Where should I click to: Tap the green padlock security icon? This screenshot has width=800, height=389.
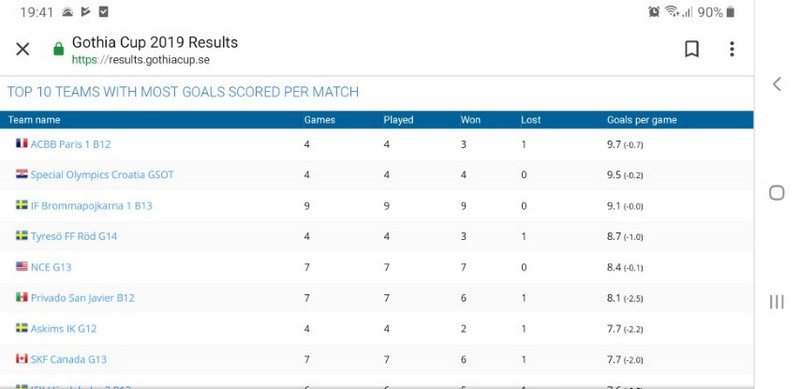[x=59, y=50]
